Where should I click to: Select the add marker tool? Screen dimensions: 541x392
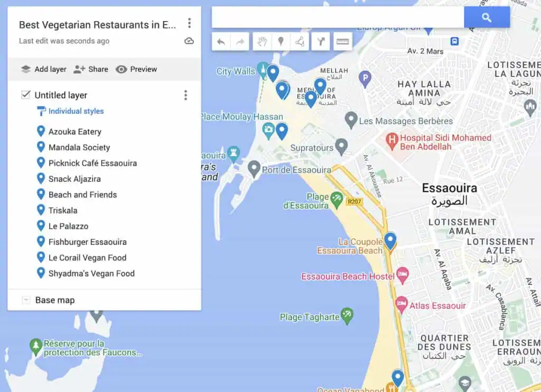point(281,42)
